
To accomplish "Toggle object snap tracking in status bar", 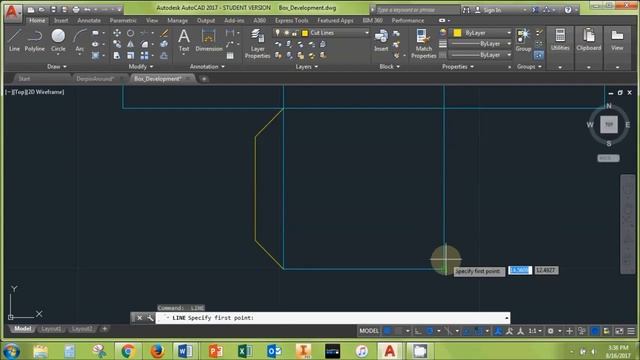I will (x=466, y=331).
